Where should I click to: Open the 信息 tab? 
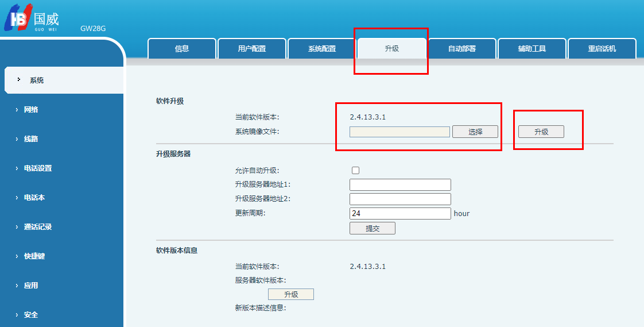182,48
